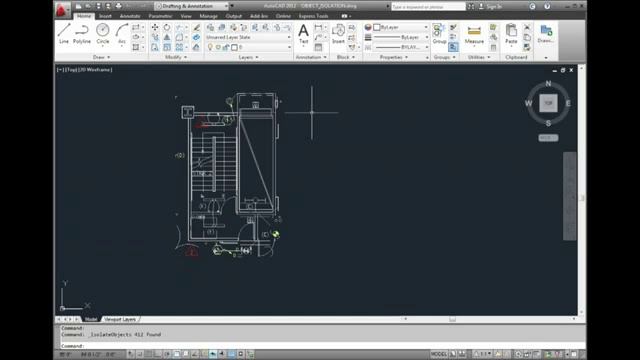The width and height of the screenshot is (640, 360).
Task: Click the Stretch tool icon
Action: (155, 47)
